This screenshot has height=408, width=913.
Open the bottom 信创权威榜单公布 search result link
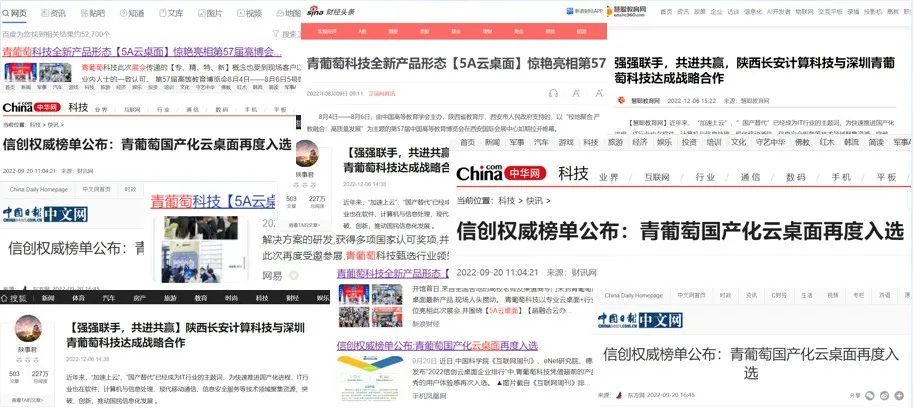(437, 345)
